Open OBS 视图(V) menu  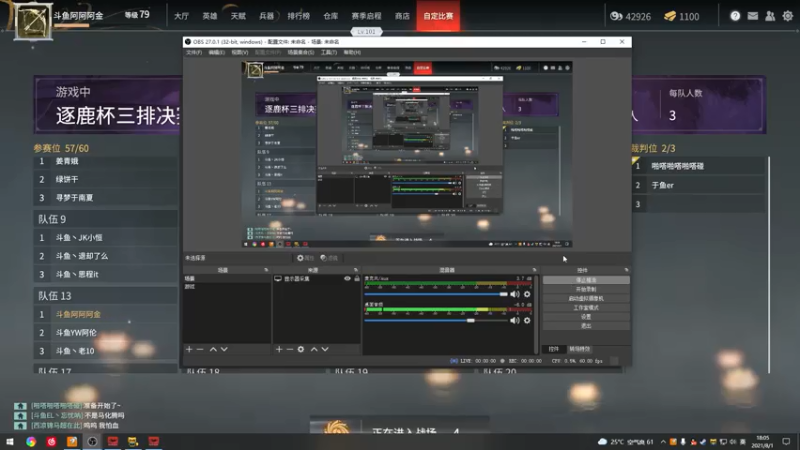tap(239, 53)
